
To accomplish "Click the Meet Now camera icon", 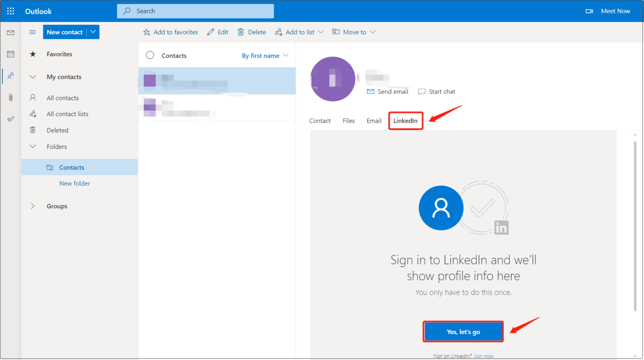I will coord(589,11).
